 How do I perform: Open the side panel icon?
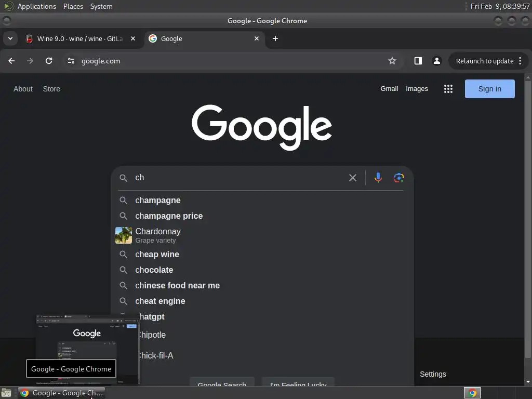click(418, 61)
